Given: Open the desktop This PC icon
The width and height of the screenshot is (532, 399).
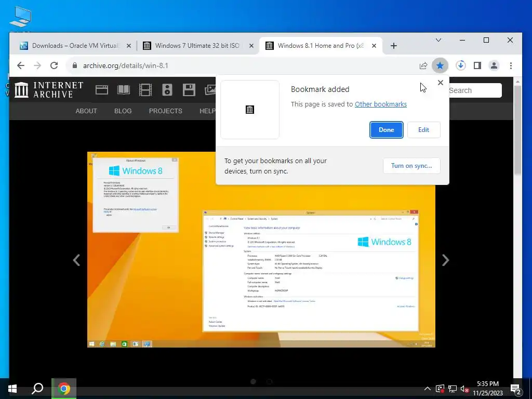Looking at the screenshot, I should click(20, 17).
